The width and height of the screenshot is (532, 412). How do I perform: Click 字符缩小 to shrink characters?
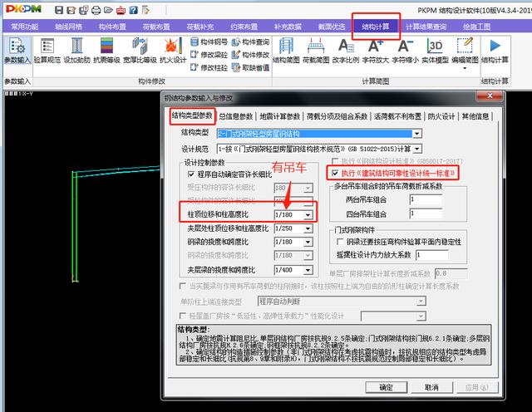[405, 51]
